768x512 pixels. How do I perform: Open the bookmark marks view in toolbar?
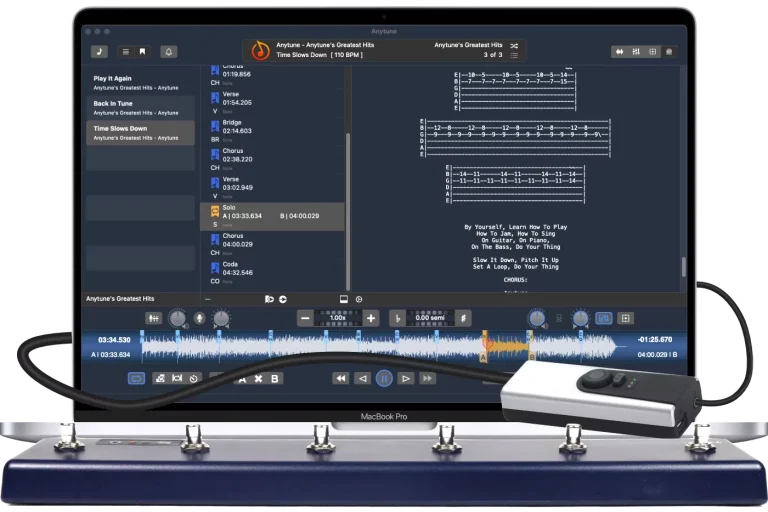[x=143, y=51]
